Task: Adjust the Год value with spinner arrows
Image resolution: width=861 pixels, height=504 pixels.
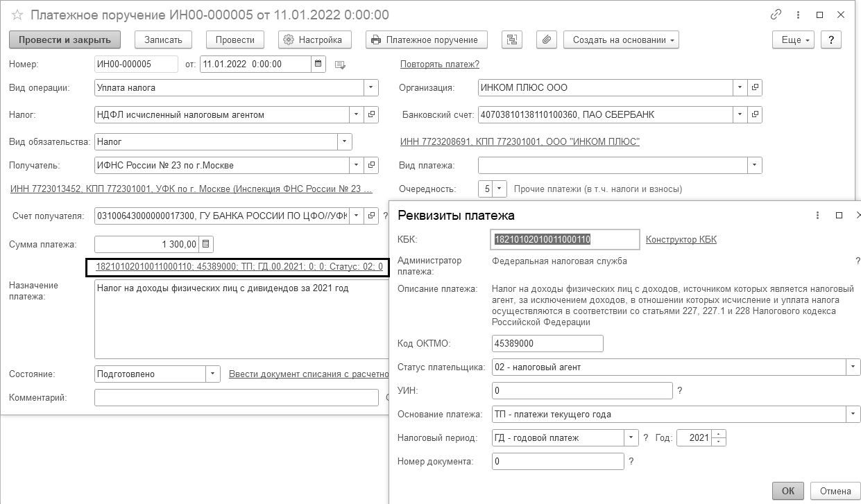Action: point(719,438)
